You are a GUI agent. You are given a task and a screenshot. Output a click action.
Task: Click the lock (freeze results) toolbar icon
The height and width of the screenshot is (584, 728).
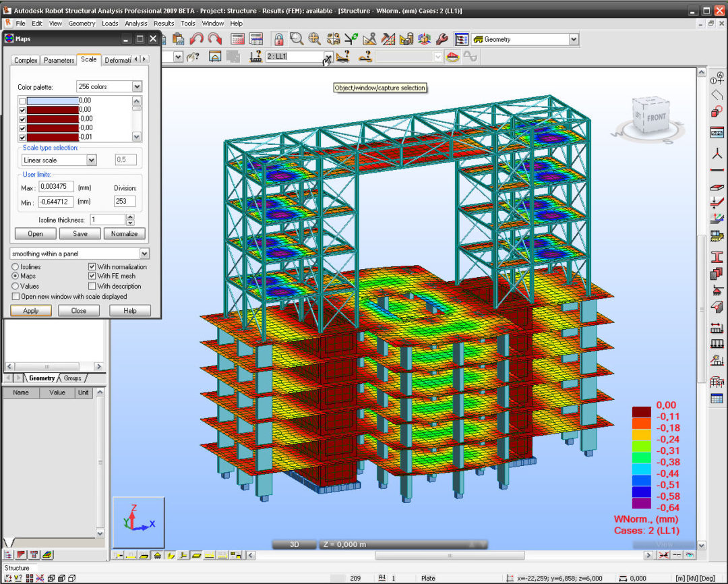point(278,39)
